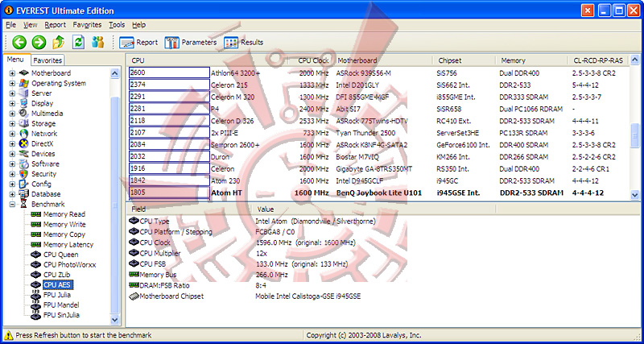
Task: Select the Config tree icon
Action: pyautogui.click(x=24, y=184)
